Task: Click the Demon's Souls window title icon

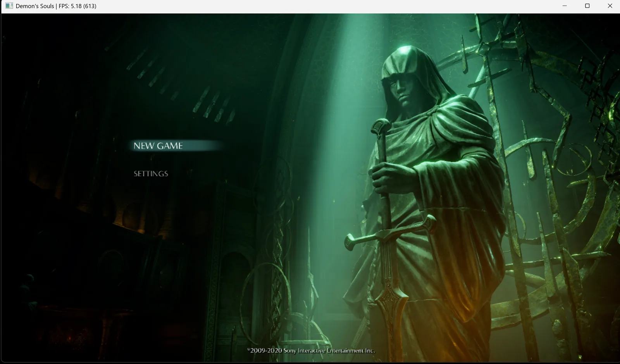Action: point(9,6)
